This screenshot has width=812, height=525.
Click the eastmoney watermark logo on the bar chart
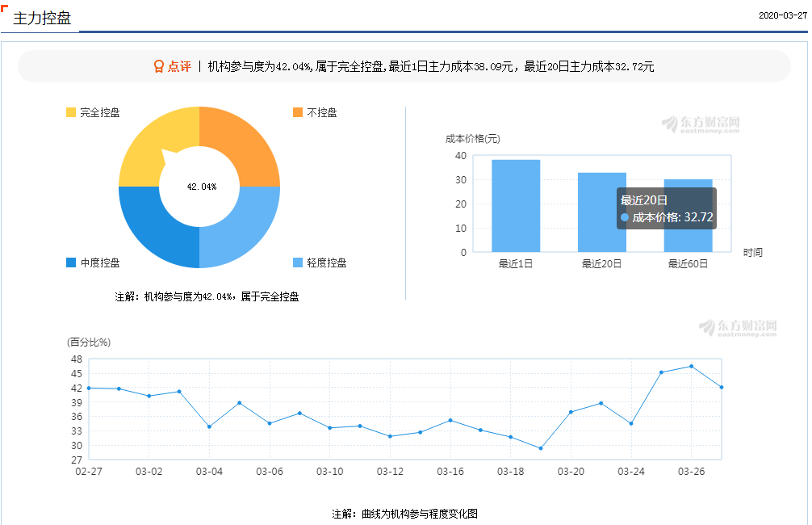click(704, 124)
